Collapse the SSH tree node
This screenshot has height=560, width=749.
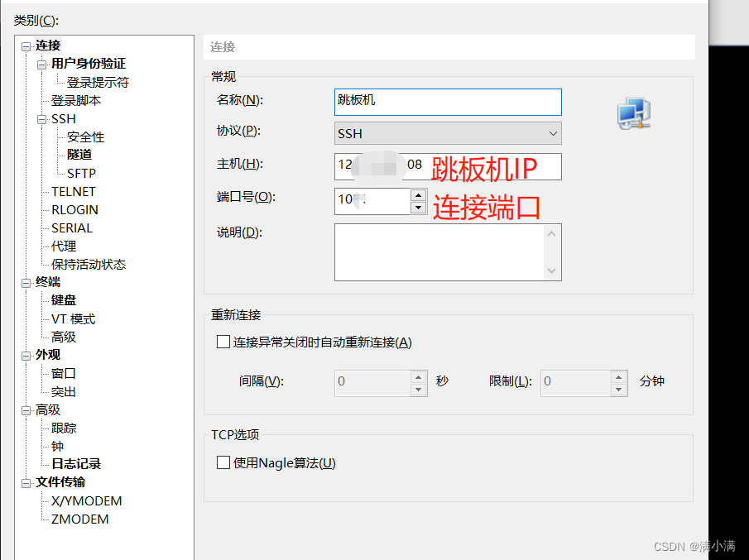(x=42, y=120)
